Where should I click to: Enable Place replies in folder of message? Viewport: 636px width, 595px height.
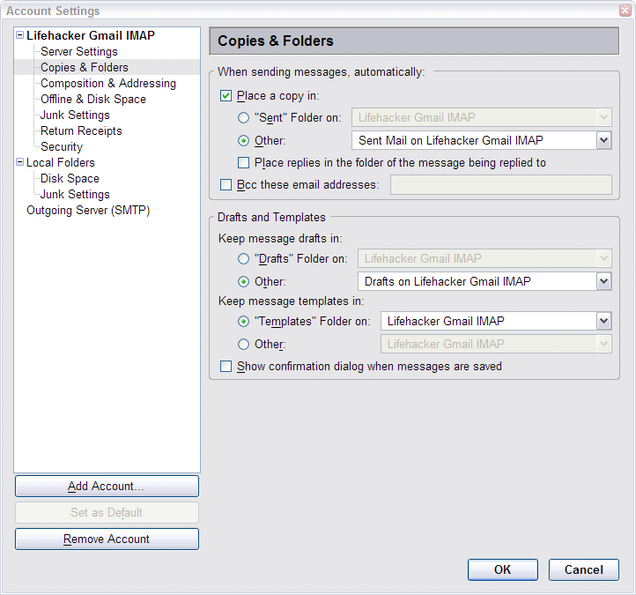[243, 163]
